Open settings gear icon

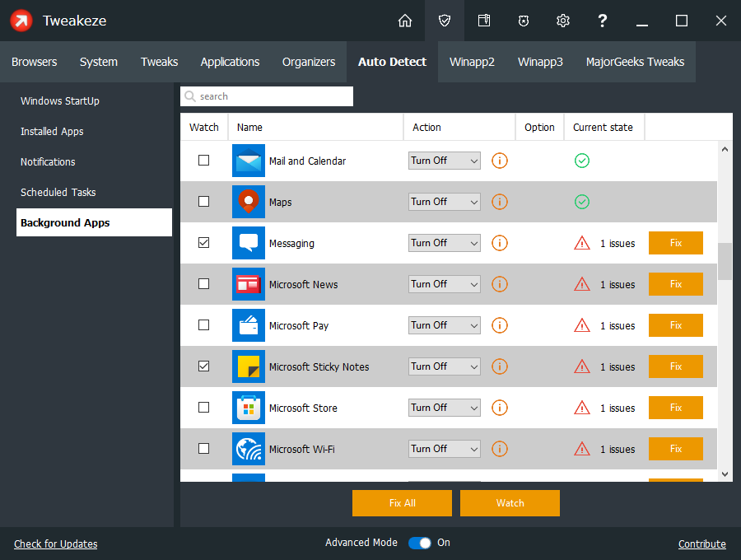click(563, 21)
